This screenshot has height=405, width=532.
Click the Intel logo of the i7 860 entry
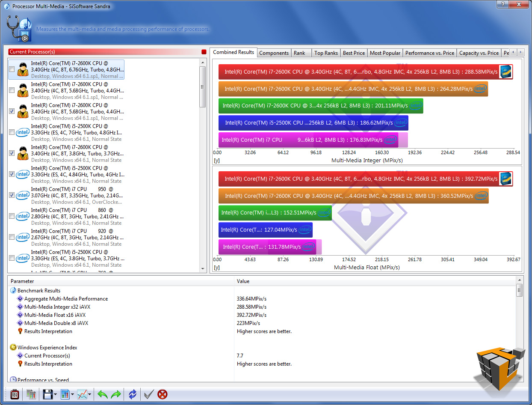pos(23,216)
